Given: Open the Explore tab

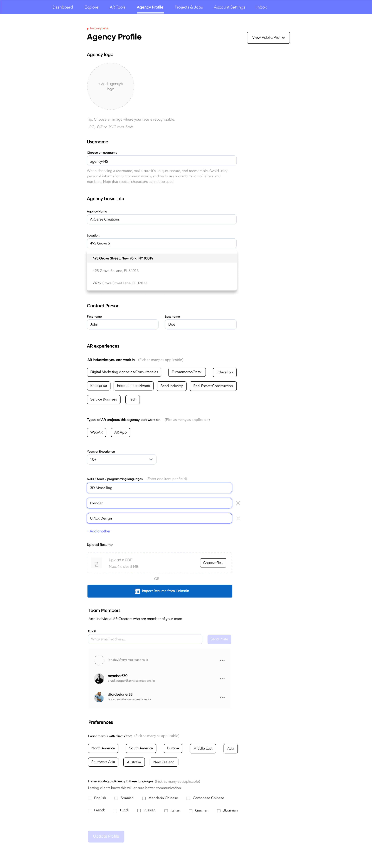Looking at the screenshot, I should pyautogui.click(x=91, y=7).
